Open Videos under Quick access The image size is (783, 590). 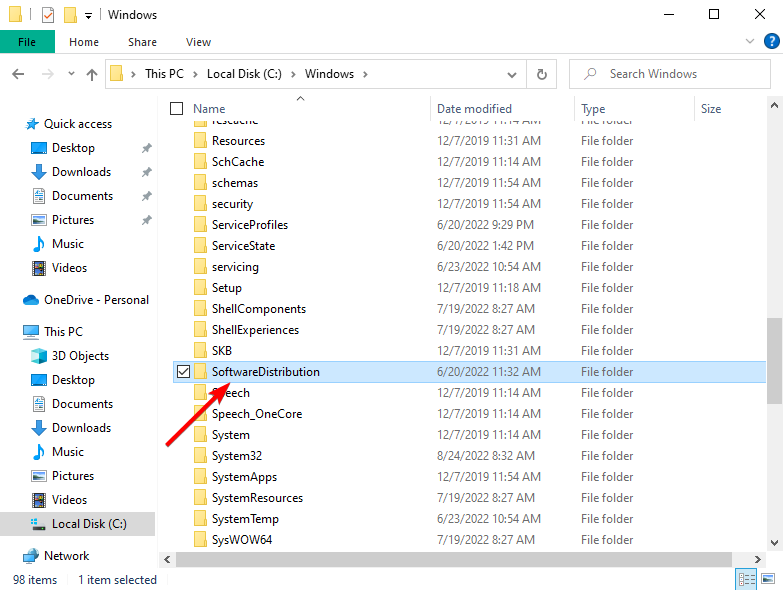(x=69, y=268)
